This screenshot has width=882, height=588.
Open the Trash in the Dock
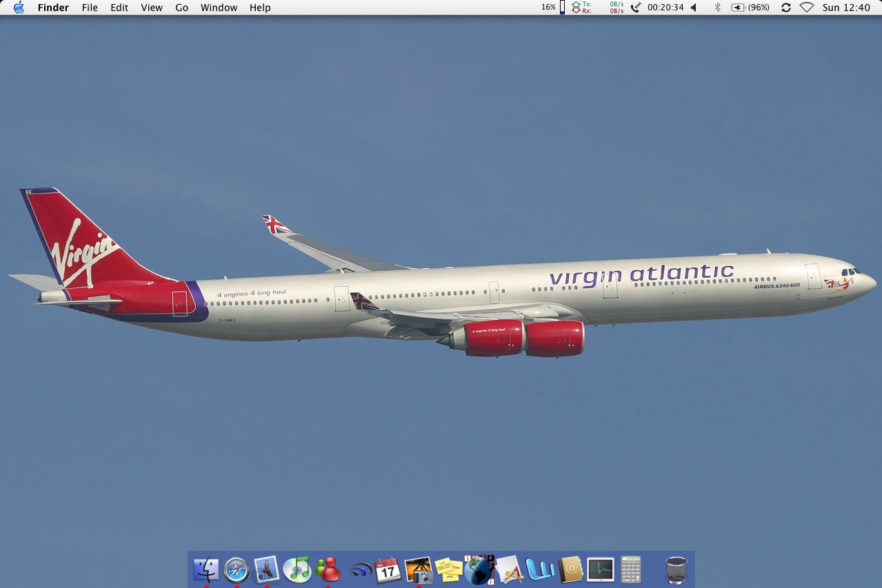coord(676,569)
